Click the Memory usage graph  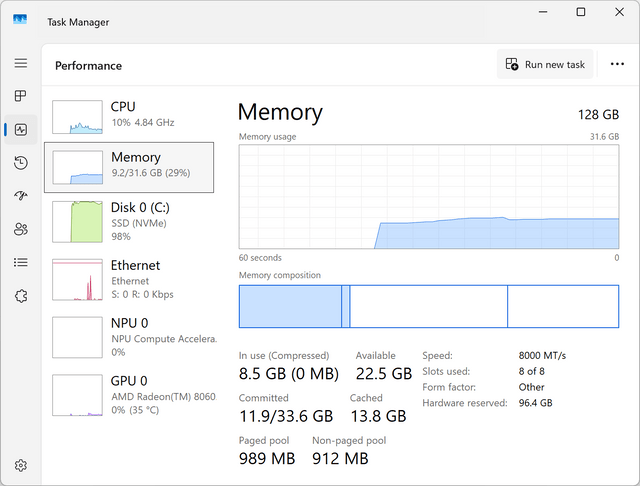coord(429,197)
